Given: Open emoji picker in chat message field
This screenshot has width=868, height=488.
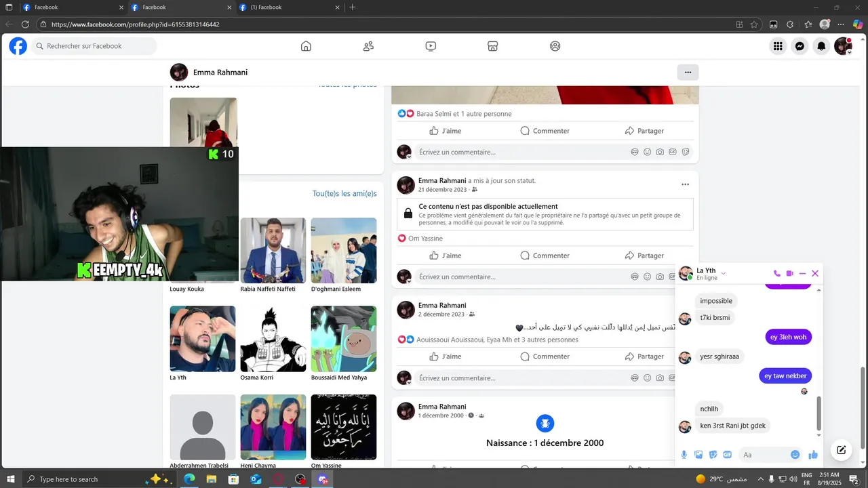Looking at the screenshot, I should coord(795,455).
